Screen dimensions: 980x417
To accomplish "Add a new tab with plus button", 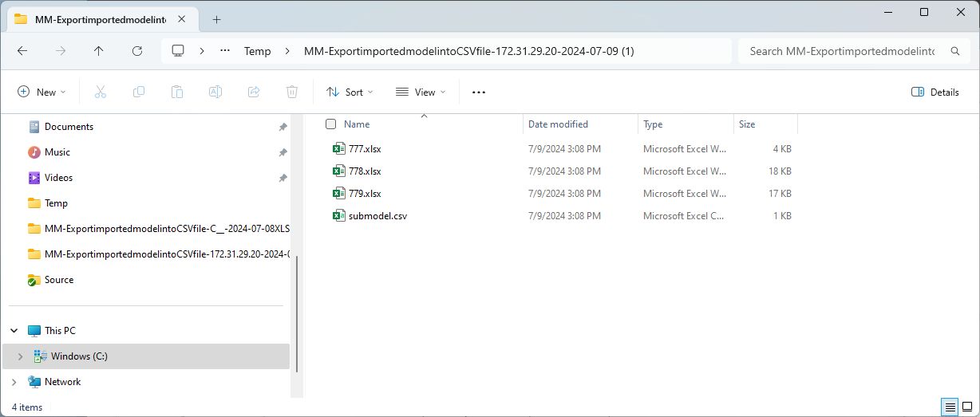I will point(216,19).
